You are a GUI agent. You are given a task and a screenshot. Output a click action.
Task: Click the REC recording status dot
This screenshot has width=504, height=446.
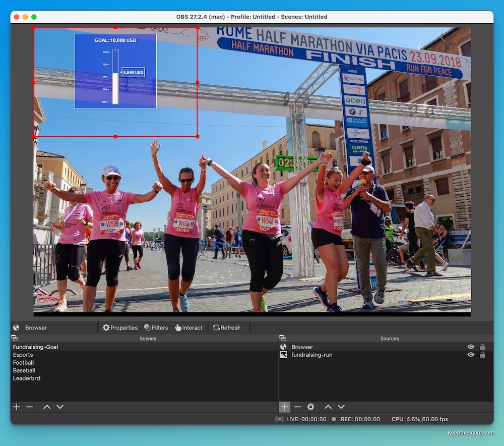334,419
